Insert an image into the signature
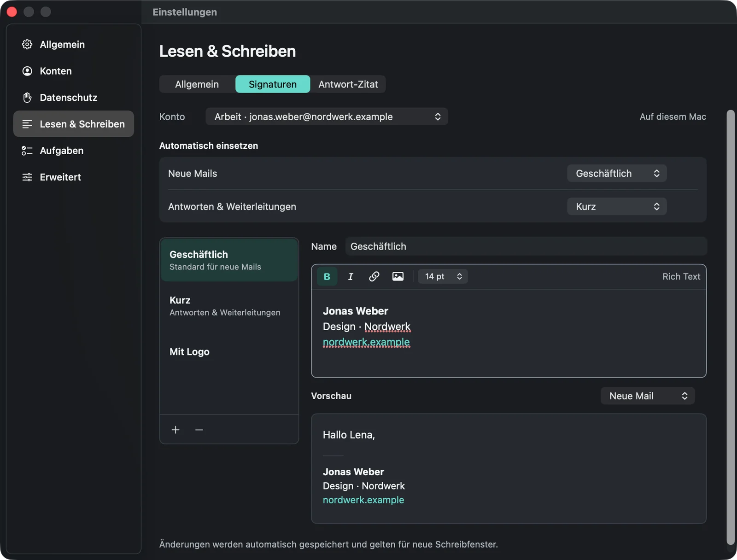 click(398, 276)
